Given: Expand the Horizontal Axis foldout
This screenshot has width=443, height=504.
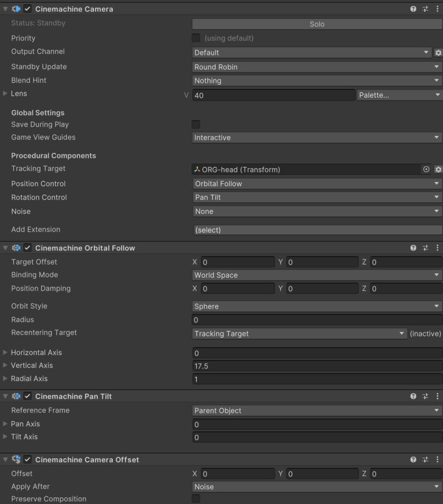Looking at the screenshot, I should 5,352.
